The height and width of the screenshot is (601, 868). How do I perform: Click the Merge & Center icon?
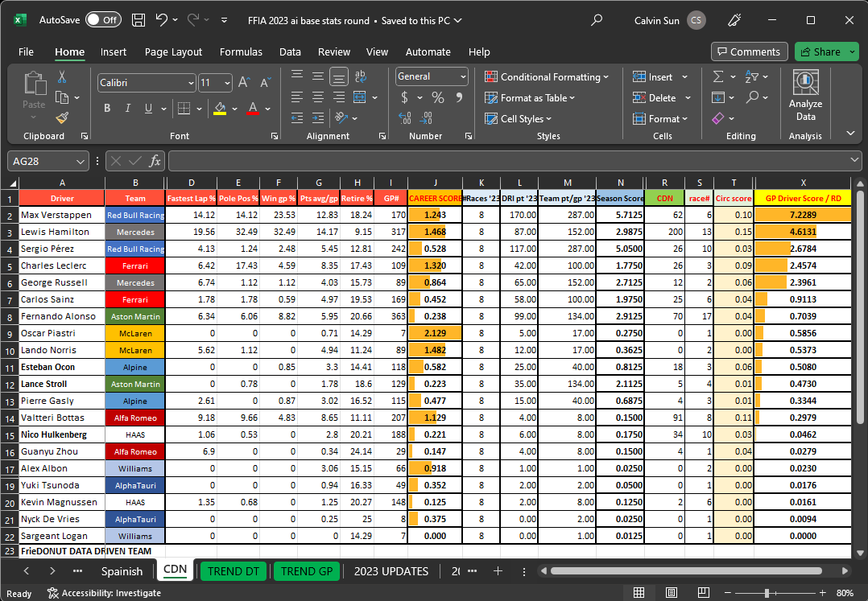(x=360, y=97)
